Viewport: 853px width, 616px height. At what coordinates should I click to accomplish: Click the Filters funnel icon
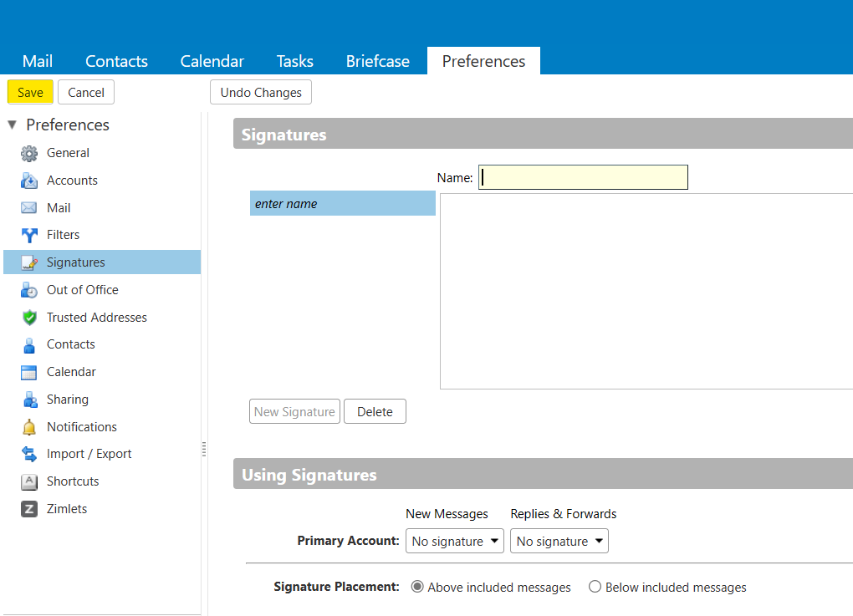tap(29, 236)
